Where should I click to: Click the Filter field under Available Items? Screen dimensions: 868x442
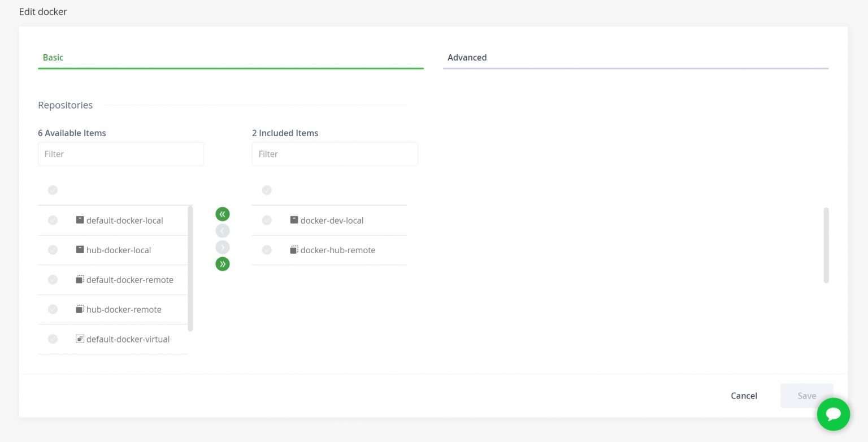(x=120, y=154)
